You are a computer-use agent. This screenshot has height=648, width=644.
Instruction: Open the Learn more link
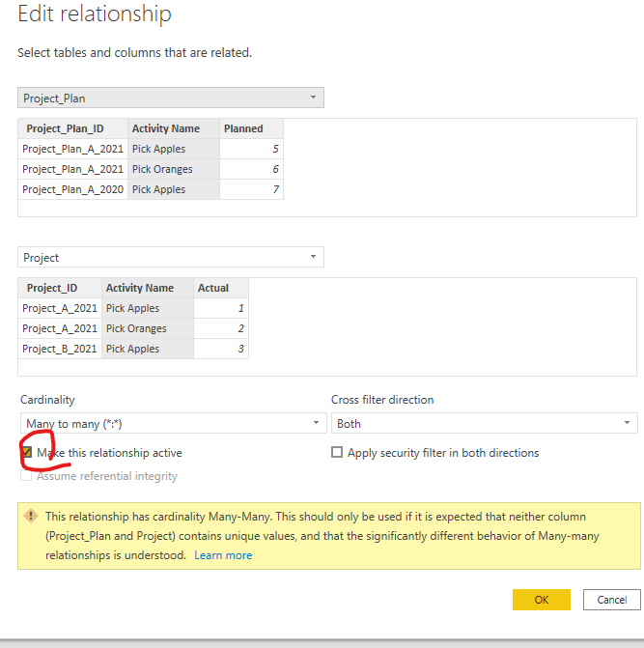223,555
